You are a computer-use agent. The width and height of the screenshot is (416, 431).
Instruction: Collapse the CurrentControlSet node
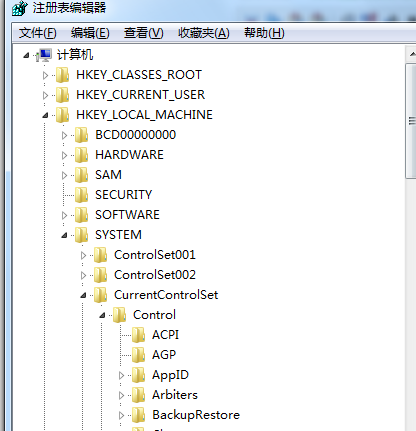(x=83, y=296)
